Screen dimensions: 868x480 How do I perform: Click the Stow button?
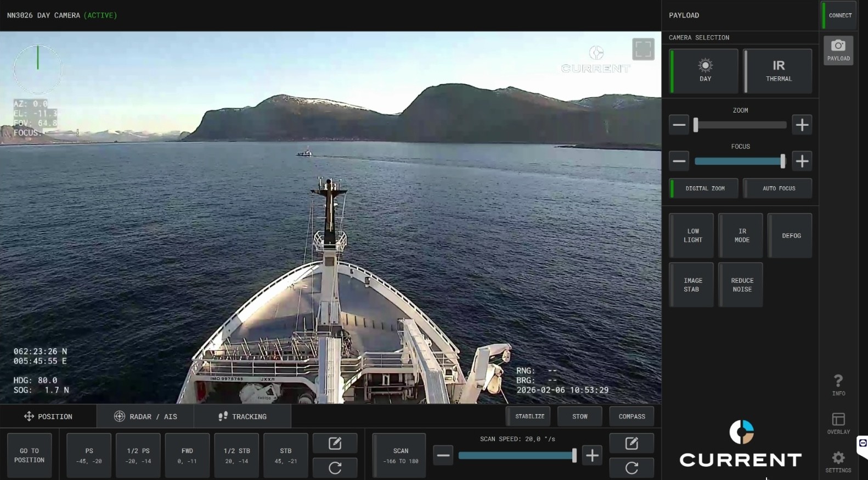click(x=580, y=416)
